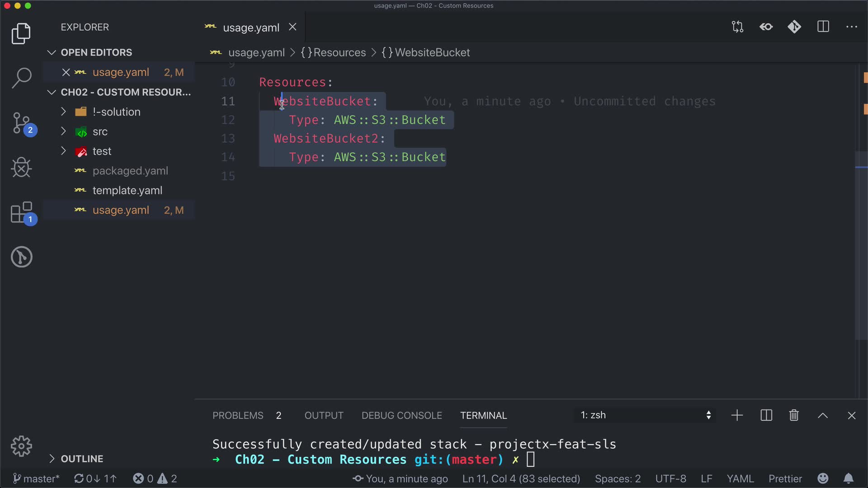868x488 pixels.
Task: Open notifications bell in status bar
Action: coord(849,479)
